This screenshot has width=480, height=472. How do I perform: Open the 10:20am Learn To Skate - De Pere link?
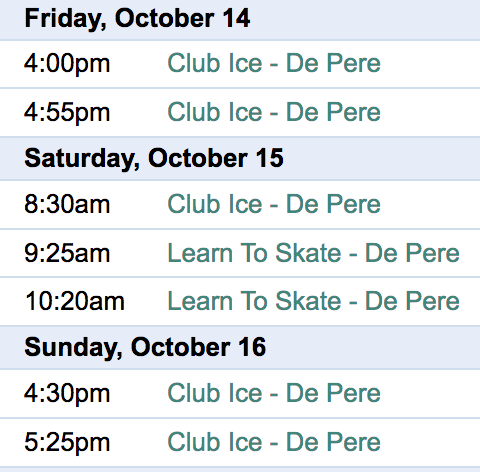point(313,301)
